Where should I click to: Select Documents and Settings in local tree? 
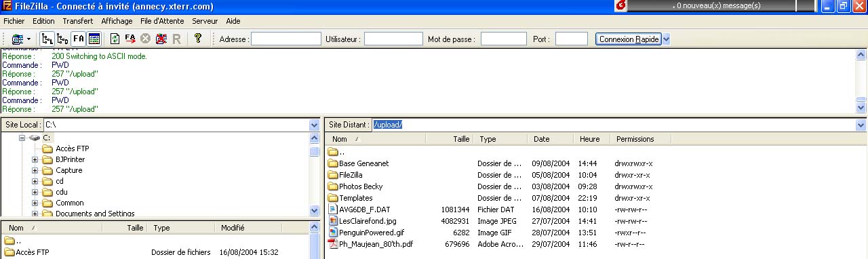point(95,214)
